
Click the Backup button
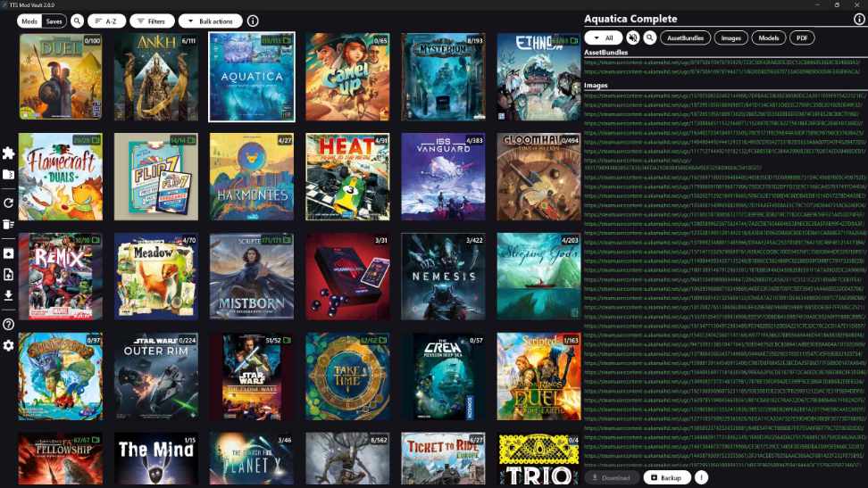(x=667, y=477)
